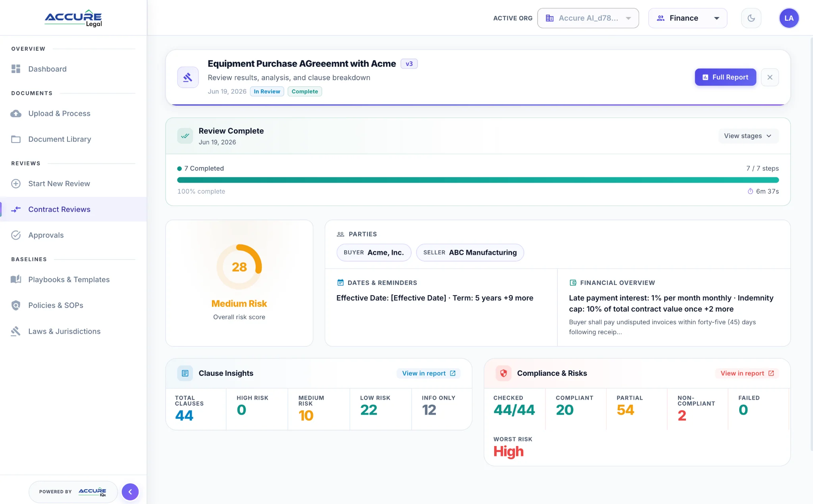
Task: Click the Compliance & Risks shield icon
Action: [503, 373]
